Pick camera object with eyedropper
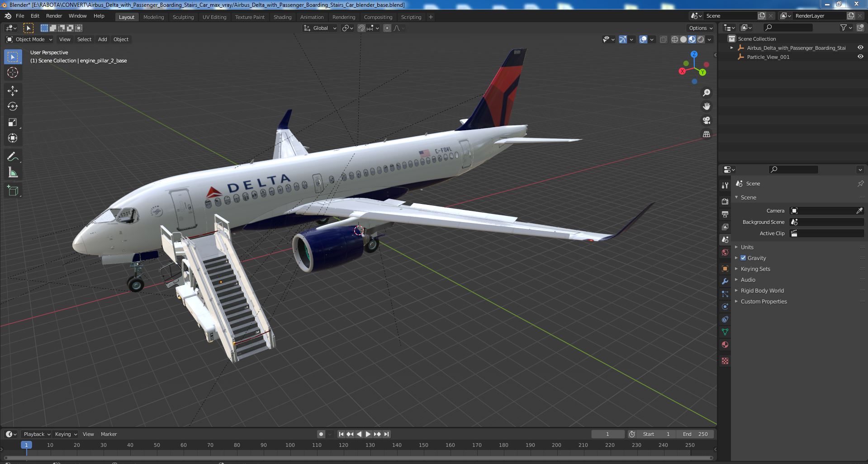 (x=859, y=211)
